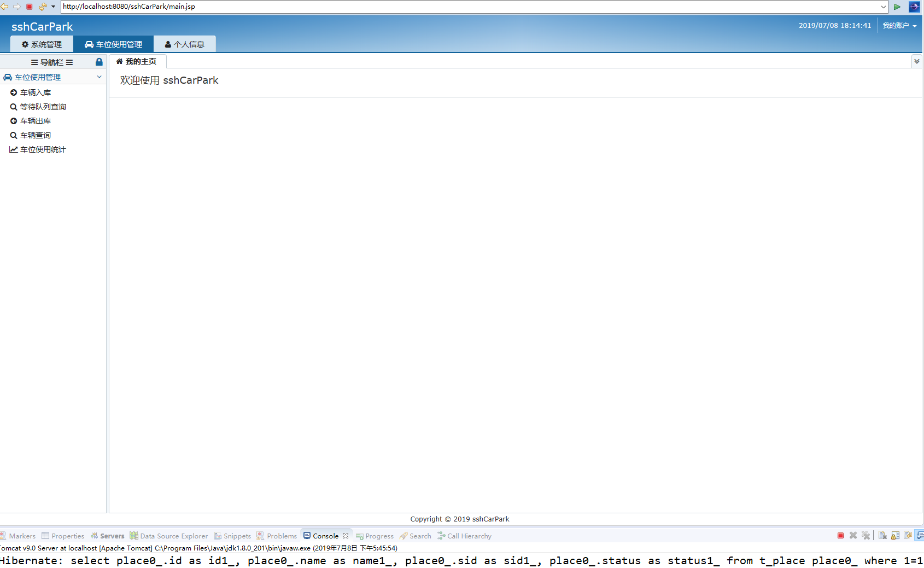Switch to the Properties view tab
This screenshot has width=924, height=568.
[x=63, y=536]
